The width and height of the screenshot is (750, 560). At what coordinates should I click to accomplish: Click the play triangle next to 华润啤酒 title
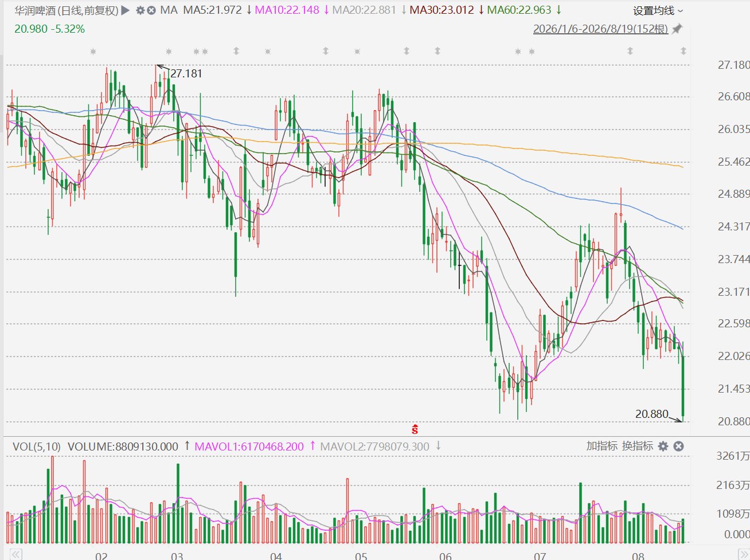pyautogui.click(x=126, y=10)
